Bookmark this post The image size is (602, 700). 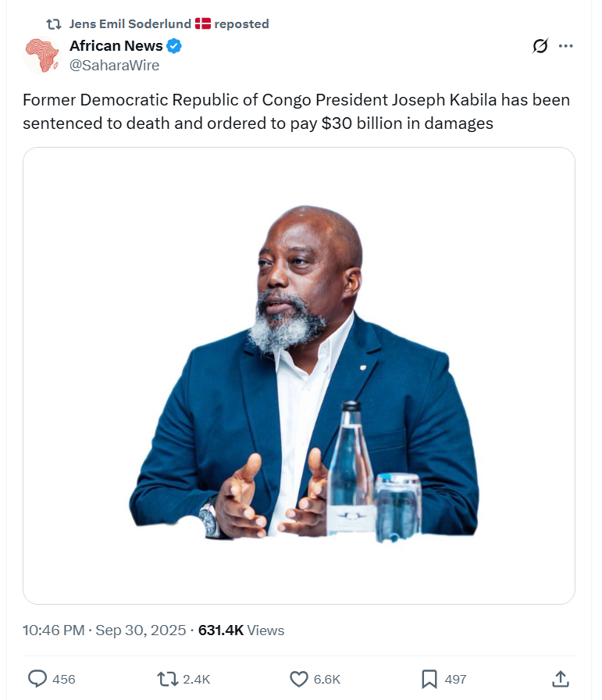point(429,678)
